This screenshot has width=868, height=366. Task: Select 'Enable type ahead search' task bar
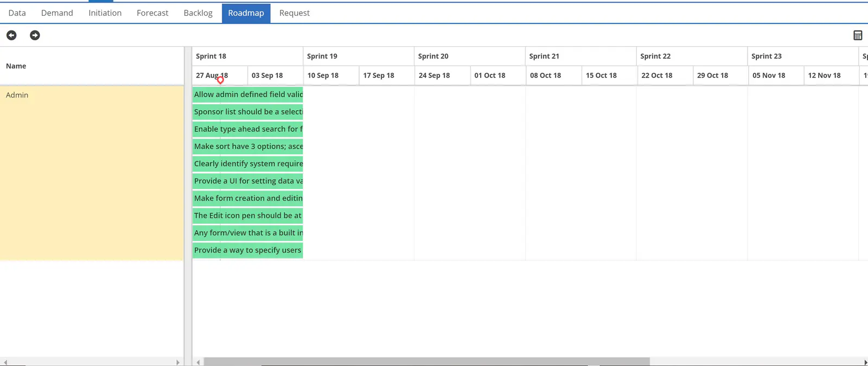click(x=248, y=129)
